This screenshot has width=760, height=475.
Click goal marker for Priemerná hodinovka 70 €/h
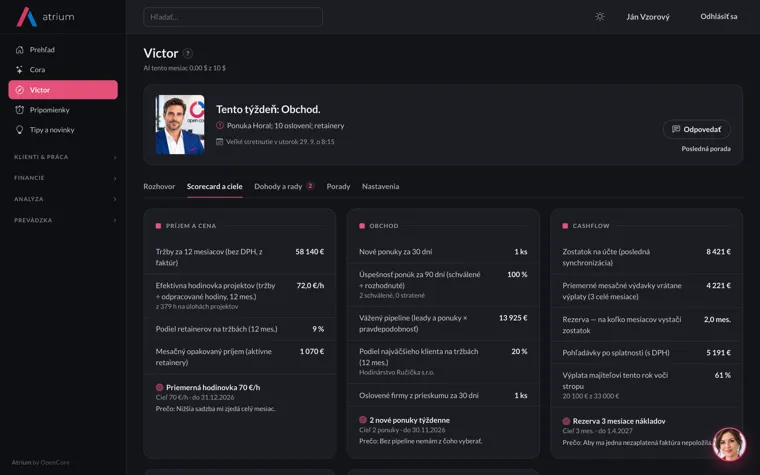(x=159, y=387)
